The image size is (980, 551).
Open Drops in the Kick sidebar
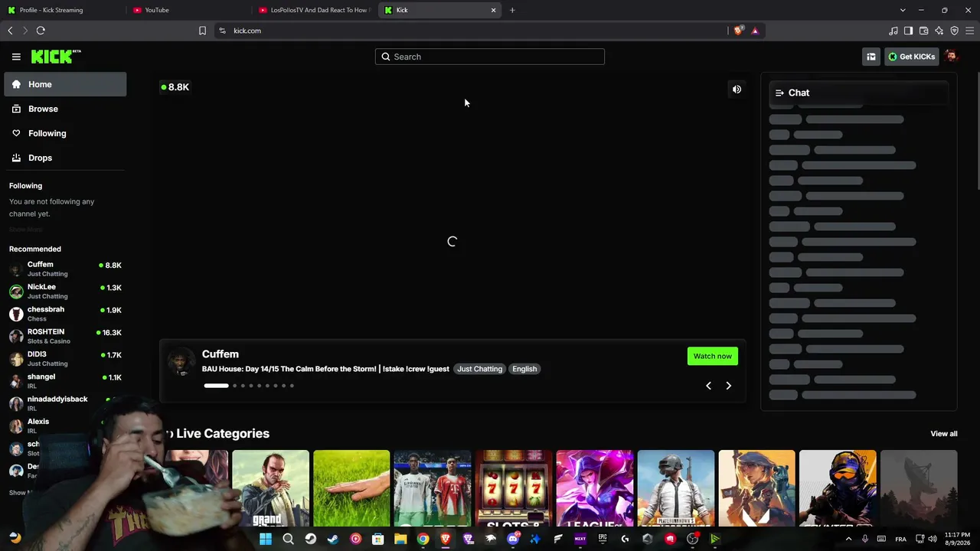(65, 158)
